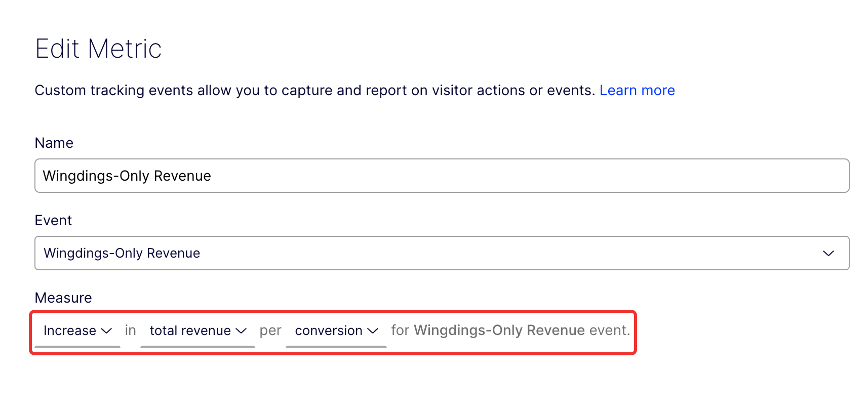Screen dimensions: 868x413
Task: Click the "Measure" section label
Action: [x=63, y=298]
